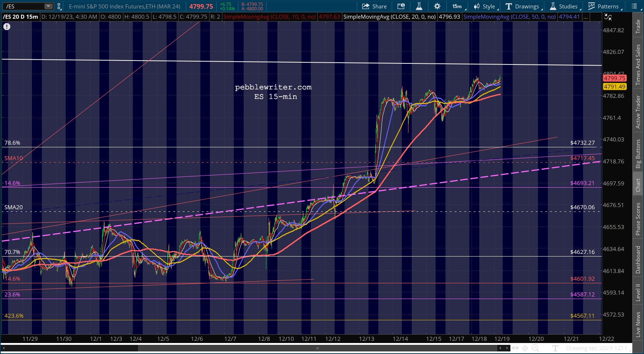This screenshot has width=644, height=354.
Task: Click the expand time axis arrows icon
Action: [x=515, y=348]
